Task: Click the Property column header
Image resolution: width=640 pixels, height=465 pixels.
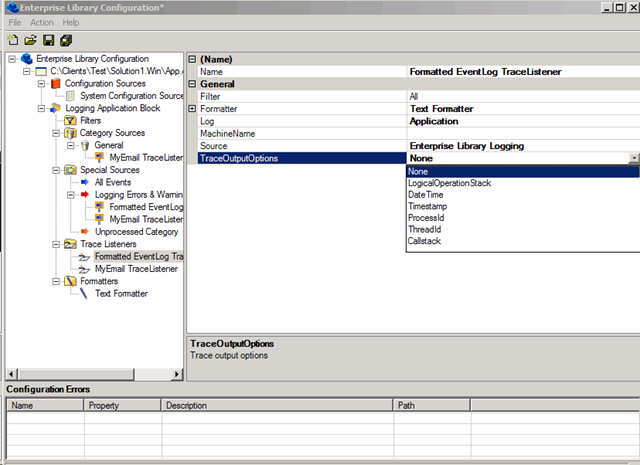Action: coord(123,405)
